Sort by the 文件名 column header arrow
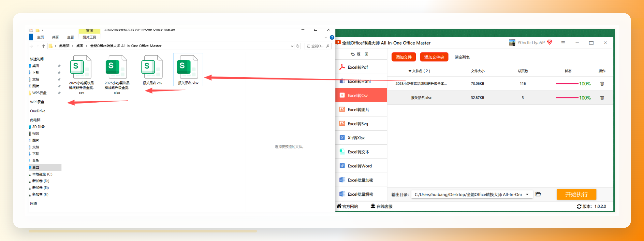Viewport: 644px width, 241px height. [x=410, y=71]
